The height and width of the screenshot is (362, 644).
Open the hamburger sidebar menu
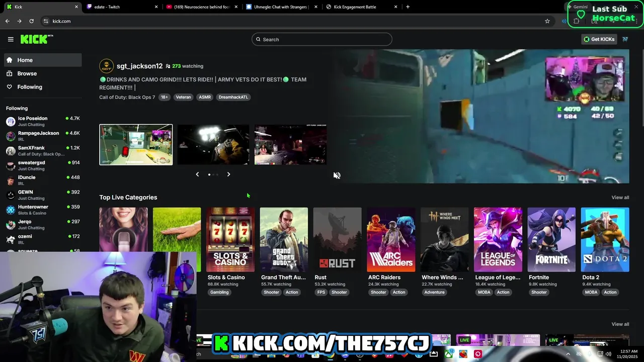click(11, 39)
